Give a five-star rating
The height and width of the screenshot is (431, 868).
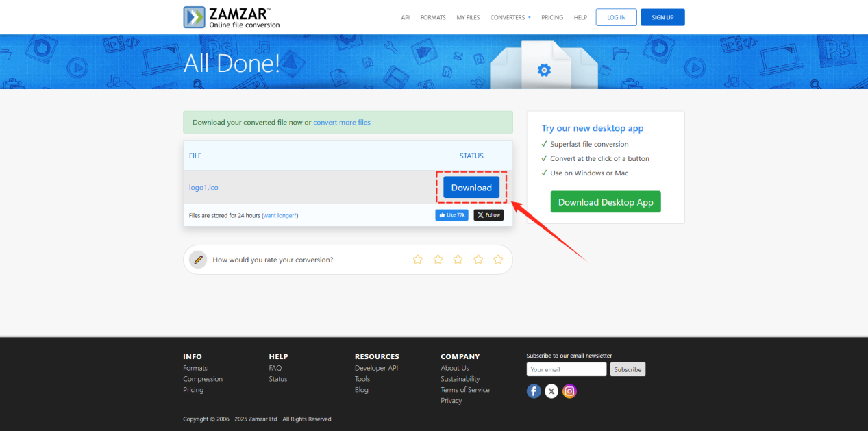click(x=498, y=260)
